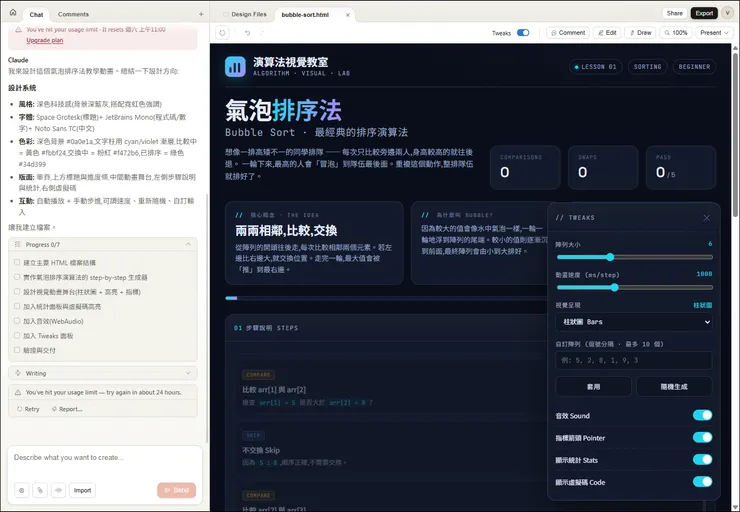The height and width of the screenshot is (512, 740).
Task: Click the Send button
Action: (177, 490)
